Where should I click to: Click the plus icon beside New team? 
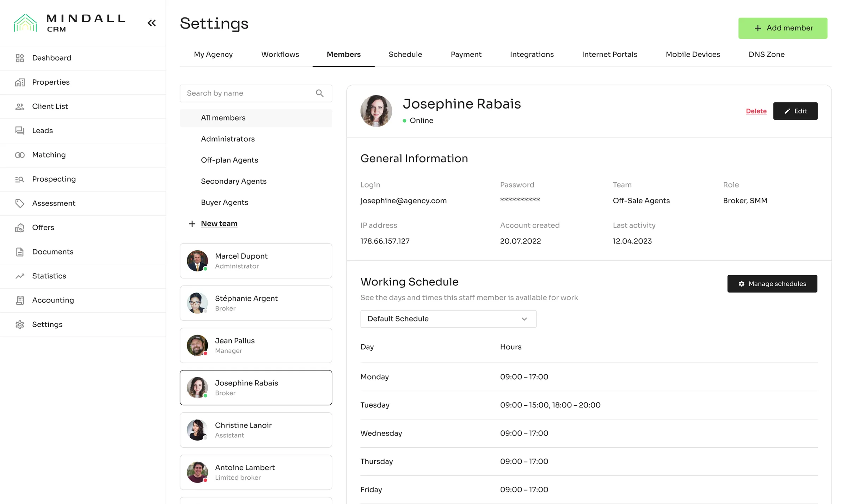(192, 224)
